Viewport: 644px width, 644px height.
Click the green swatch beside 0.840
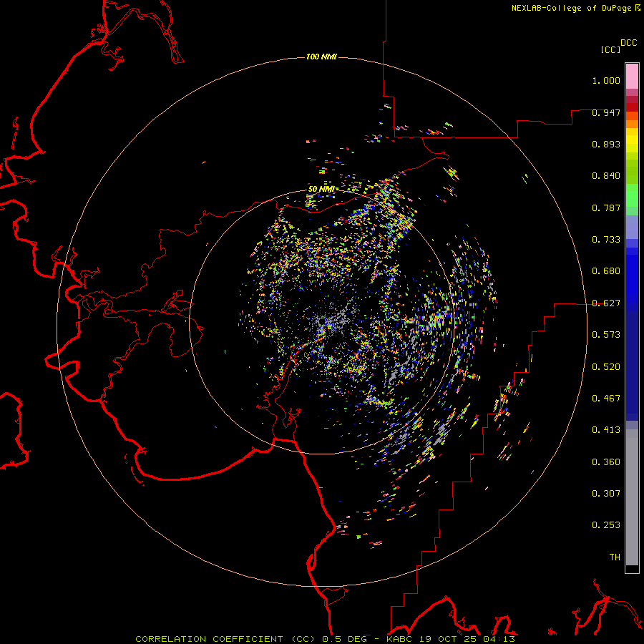(632, 172)
